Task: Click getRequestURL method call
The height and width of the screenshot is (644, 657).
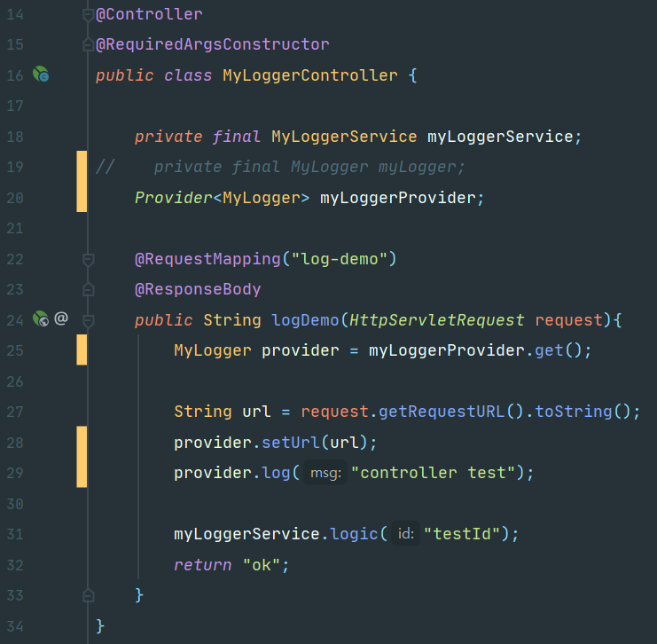Action: click(442, 412)
